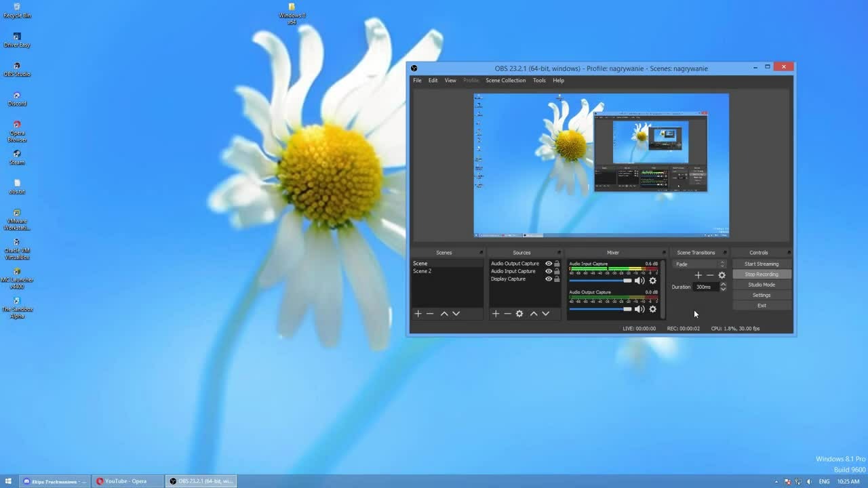Mute the Audio Input Capture speaker icon
Viewport: 868px width, 488px height.
(639, 281)
